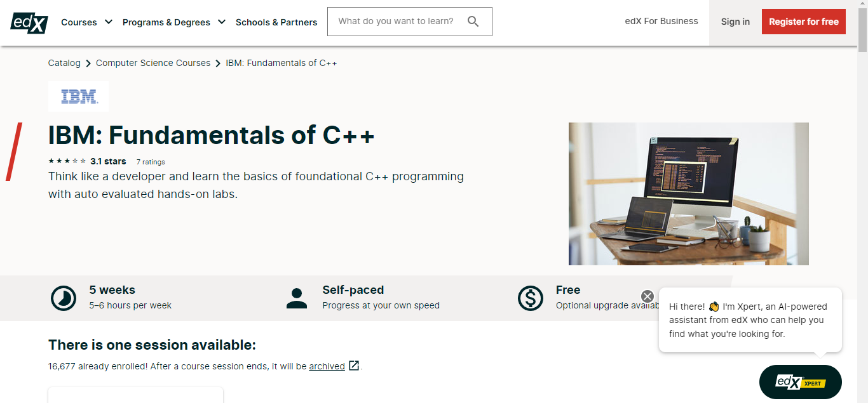Click the course hero image of desk
This screenshot has width=868, height=403.
pos(689,194)
